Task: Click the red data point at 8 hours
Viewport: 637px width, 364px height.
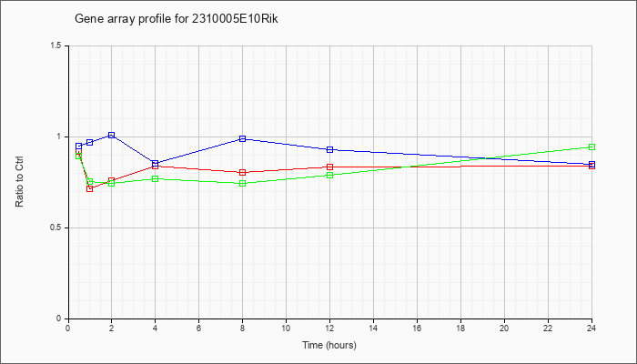Action: [243, 172]
